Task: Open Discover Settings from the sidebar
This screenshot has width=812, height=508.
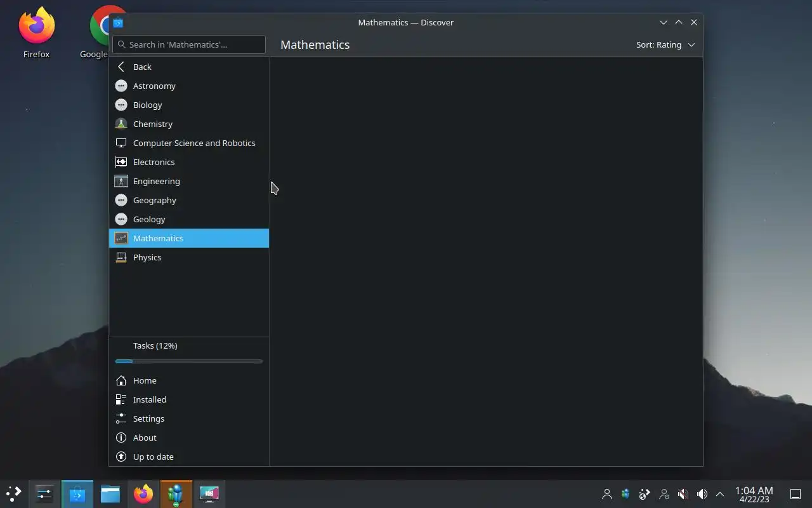Action: coord(189,418)
